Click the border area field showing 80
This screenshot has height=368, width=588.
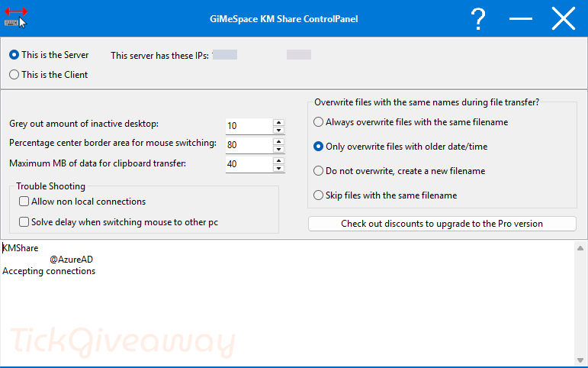coord(249,145)
